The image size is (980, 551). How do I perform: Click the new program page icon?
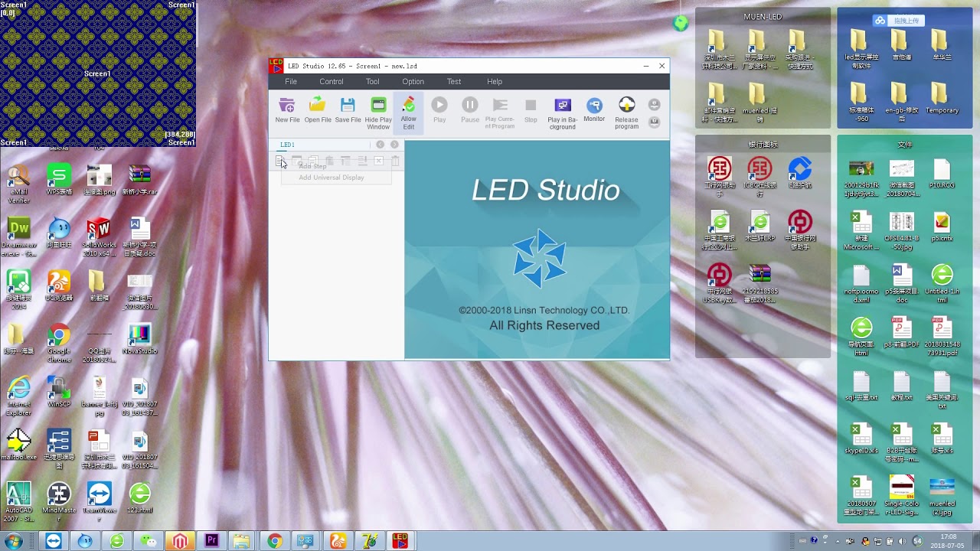pyautogui.click(x=280, y=161)
